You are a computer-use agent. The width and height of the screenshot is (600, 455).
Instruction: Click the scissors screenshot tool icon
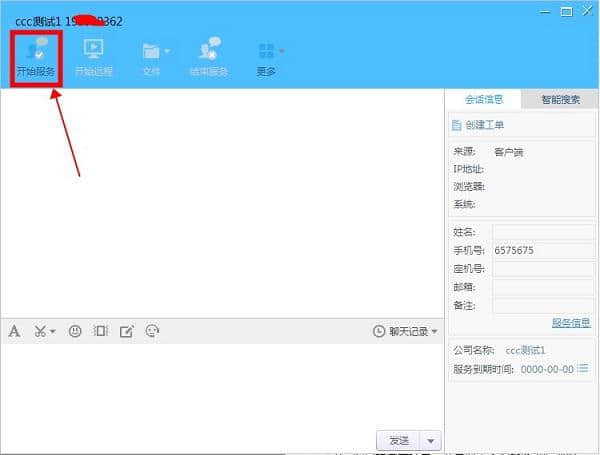pyautogui.click(x=41, y=331)
